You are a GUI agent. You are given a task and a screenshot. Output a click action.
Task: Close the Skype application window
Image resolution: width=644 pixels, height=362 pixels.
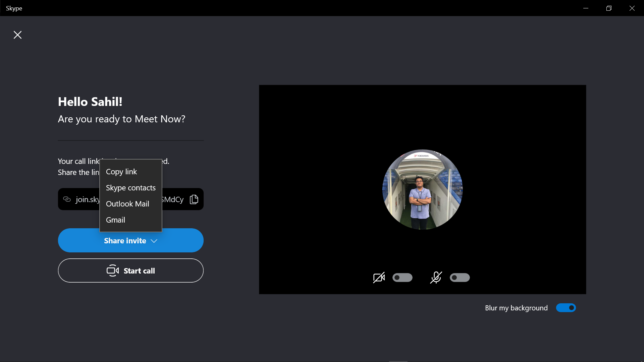632,8
